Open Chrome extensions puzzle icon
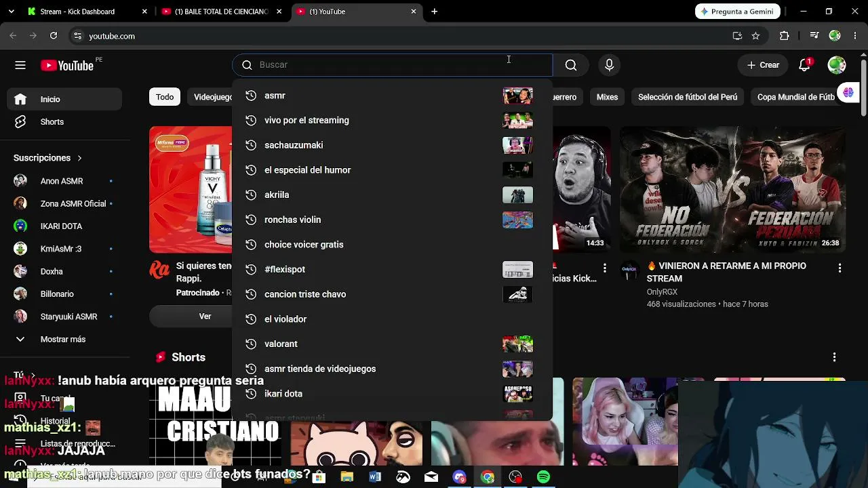Screen dimensions: 868x488 tap(785, 36)
